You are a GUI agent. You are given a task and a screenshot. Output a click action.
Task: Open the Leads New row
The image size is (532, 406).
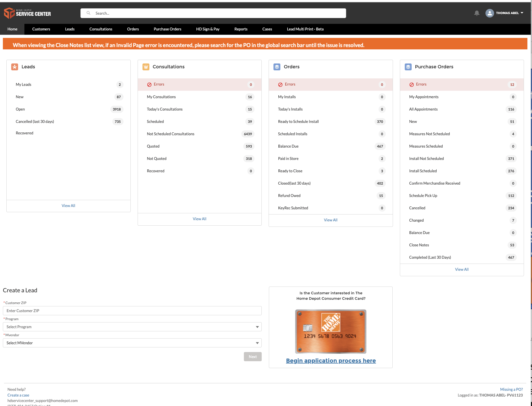[x=68, y=97]
